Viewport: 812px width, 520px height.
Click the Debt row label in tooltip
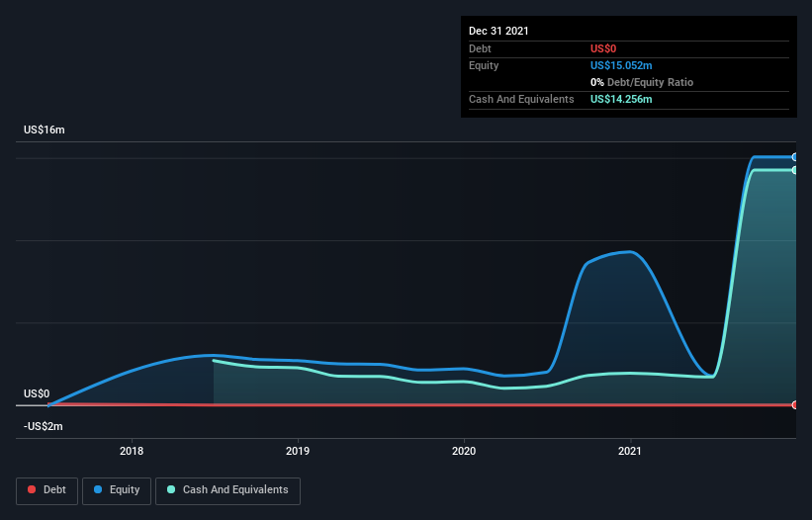click(480, 48)
